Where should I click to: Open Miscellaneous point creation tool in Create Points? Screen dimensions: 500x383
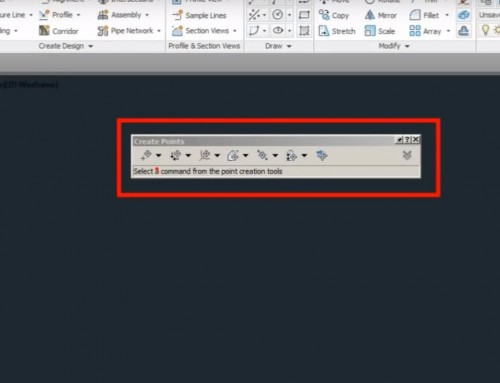coord(146,155)
